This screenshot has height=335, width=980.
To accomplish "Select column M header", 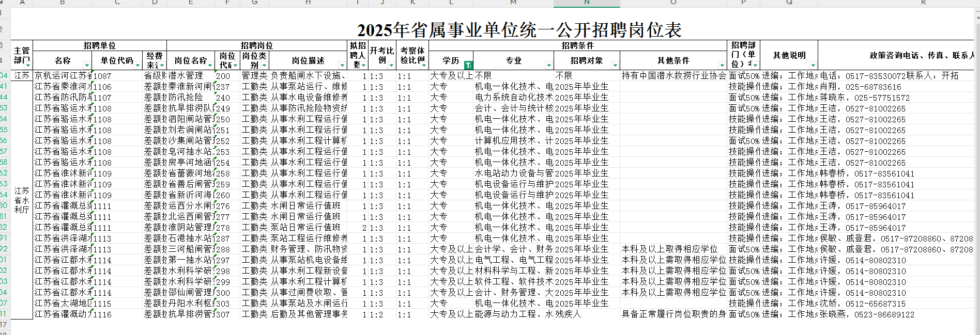I will tap(513, 3).
